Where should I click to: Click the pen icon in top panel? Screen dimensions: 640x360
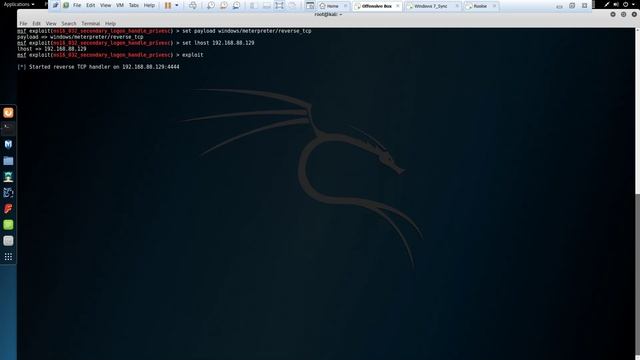tap(607, 4)
